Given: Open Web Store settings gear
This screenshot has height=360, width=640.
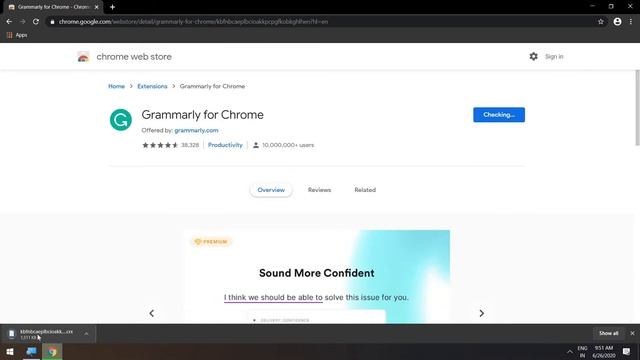Looking at the screenshot, I should (533, 56).
